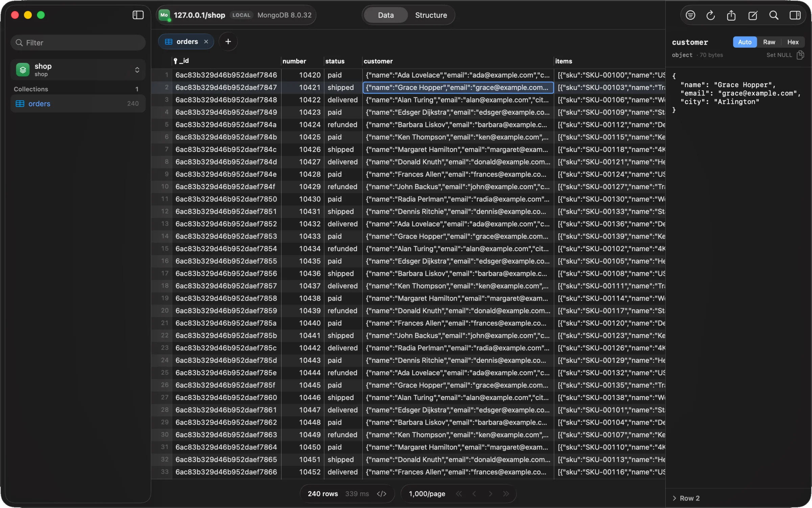The width and height of the screenshot is (812, 508).
Task: Click the Set NULL button
Action: [x=779, y=55]
